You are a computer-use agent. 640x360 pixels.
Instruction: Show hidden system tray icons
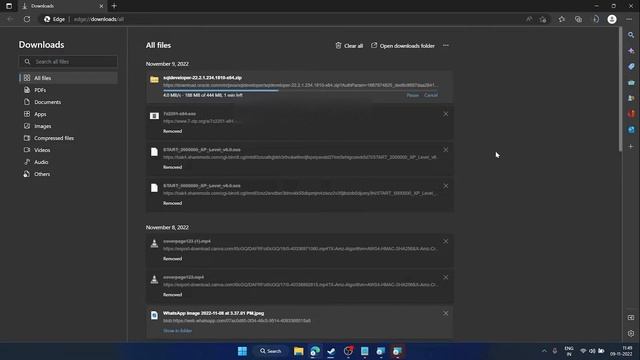click(544, 351)
